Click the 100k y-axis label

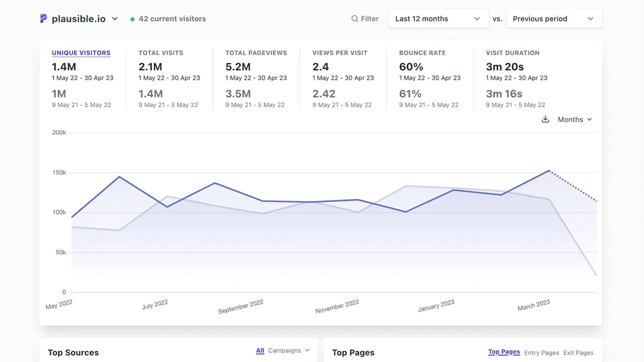[x=59, y=212]
